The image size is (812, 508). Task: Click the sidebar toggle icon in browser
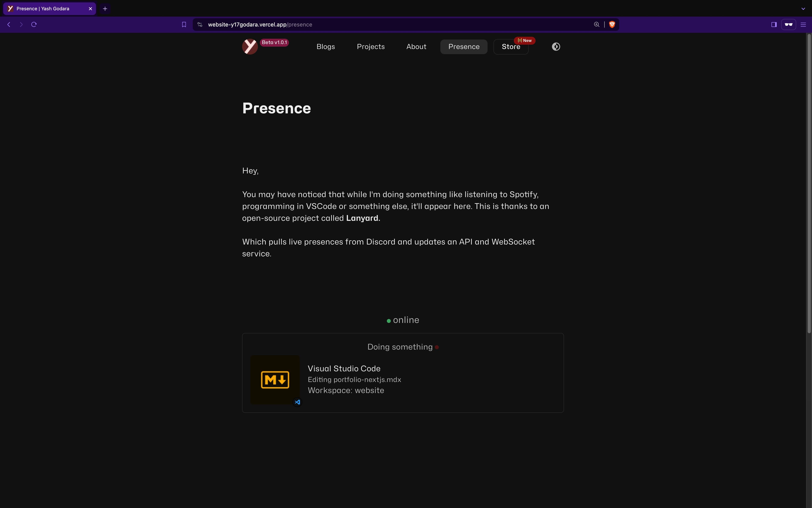773,24
